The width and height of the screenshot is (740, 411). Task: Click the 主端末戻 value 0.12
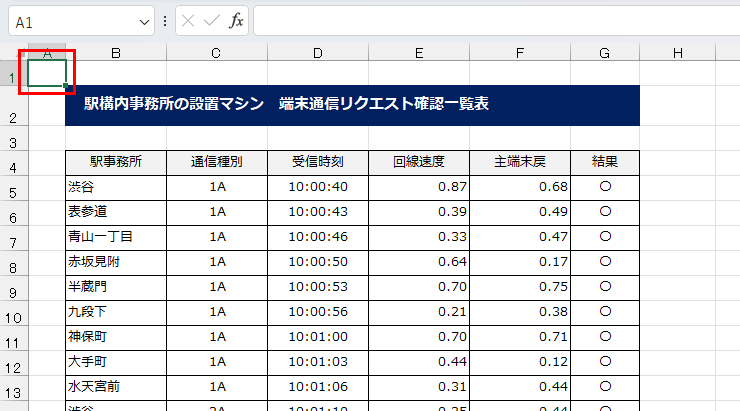point(520,362)
